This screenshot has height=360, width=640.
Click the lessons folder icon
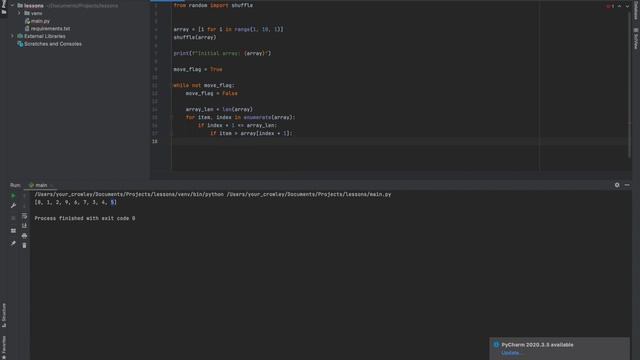click(x=20, y=6)
